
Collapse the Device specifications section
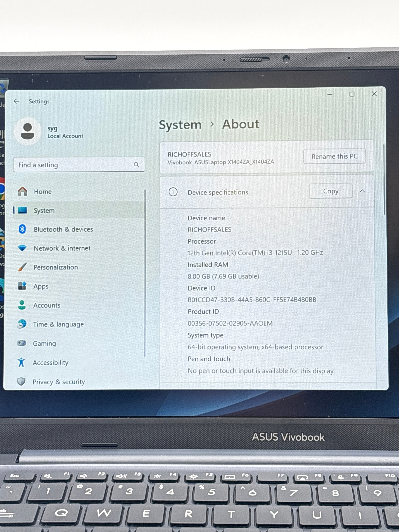pyautogui.click(x=362, y=191)
